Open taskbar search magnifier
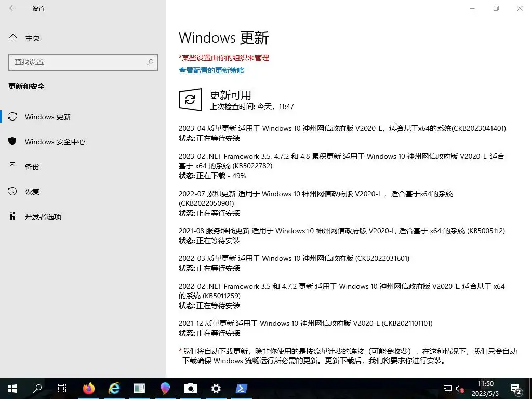This screenshot has width=532, height=399. pos(37,389)
